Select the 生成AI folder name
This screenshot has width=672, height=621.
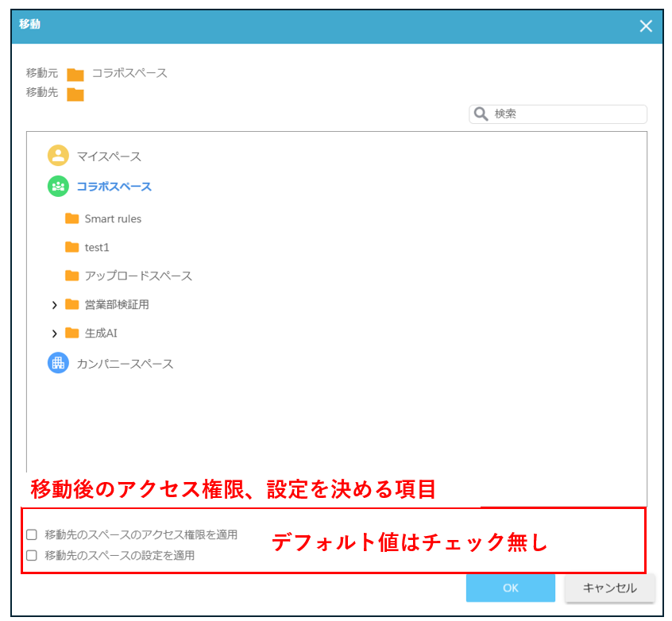(101, 333)
